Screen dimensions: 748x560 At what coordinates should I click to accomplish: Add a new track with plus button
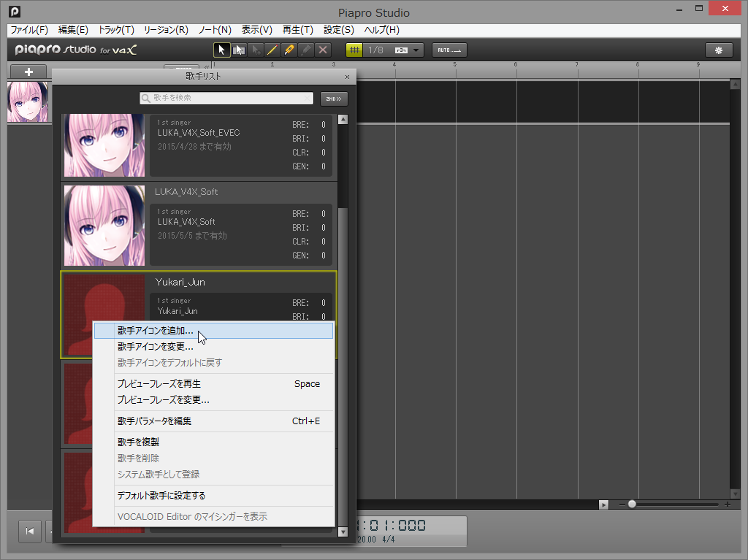click(x=28, y=72)
